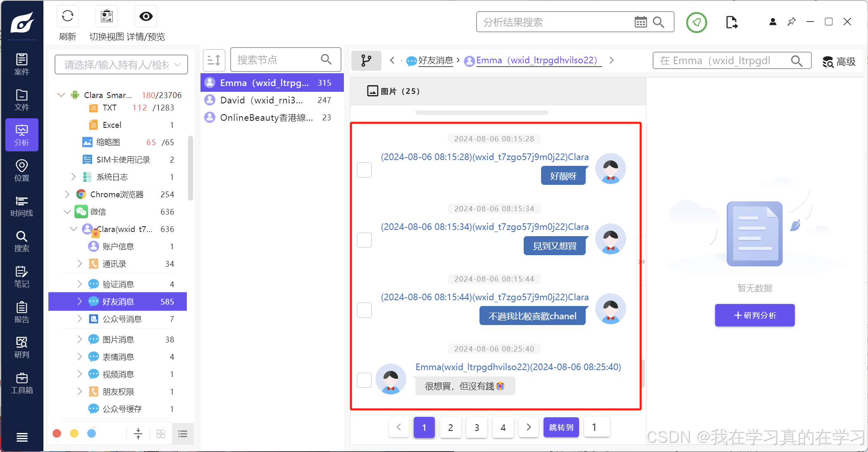Go to page 3 of messages
The height and width of the screenshot is (452, 868).
point(477,427)
